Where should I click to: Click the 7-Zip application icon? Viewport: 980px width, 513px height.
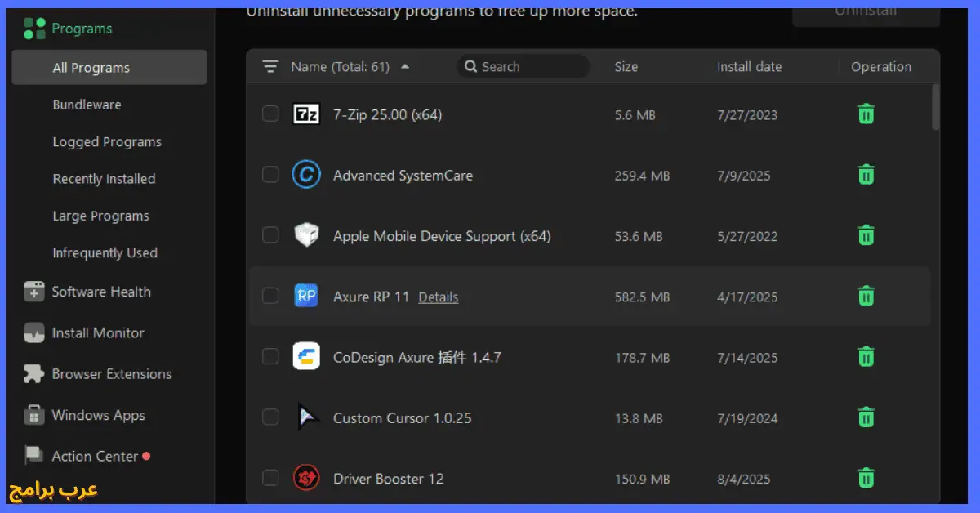point(306,114)
